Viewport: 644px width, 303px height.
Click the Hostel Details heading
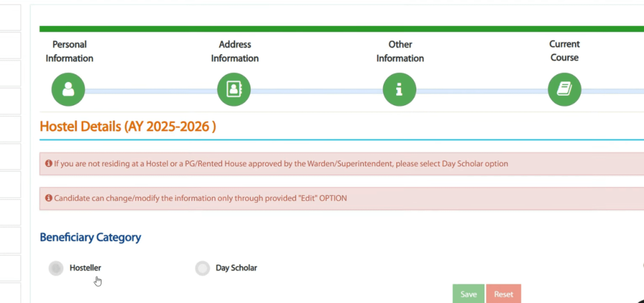point(128,126)
